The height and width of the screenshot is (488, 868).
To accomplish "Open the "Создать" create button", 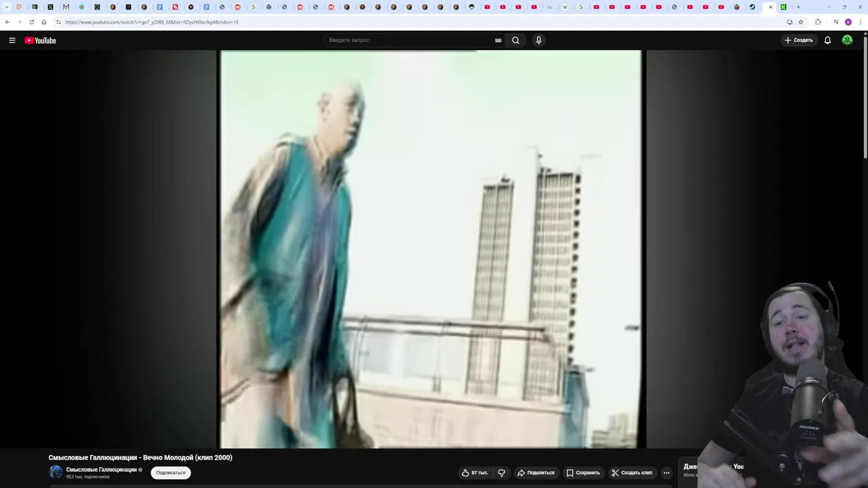I will (x=798, y=40).
